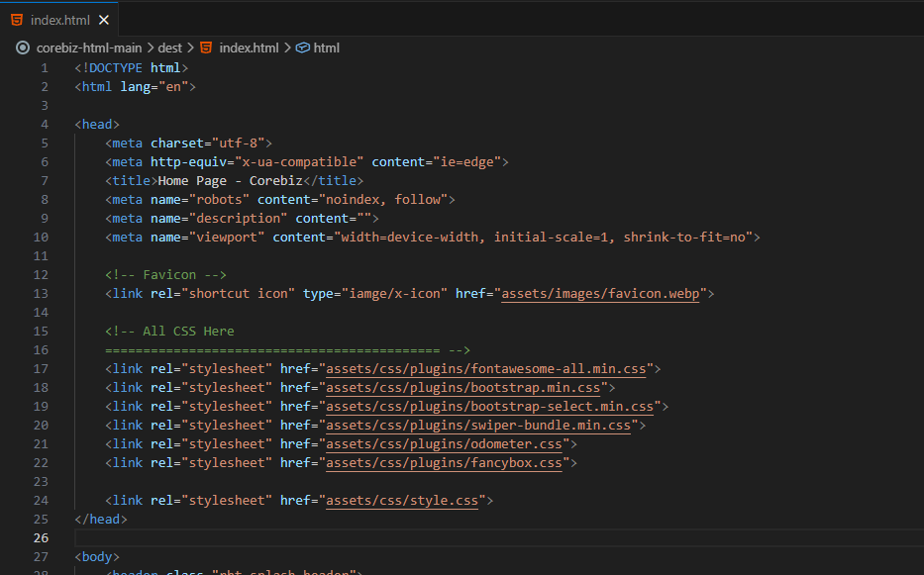
Task: Click the All CSS Here comment
Action: (x=169, y=332)
